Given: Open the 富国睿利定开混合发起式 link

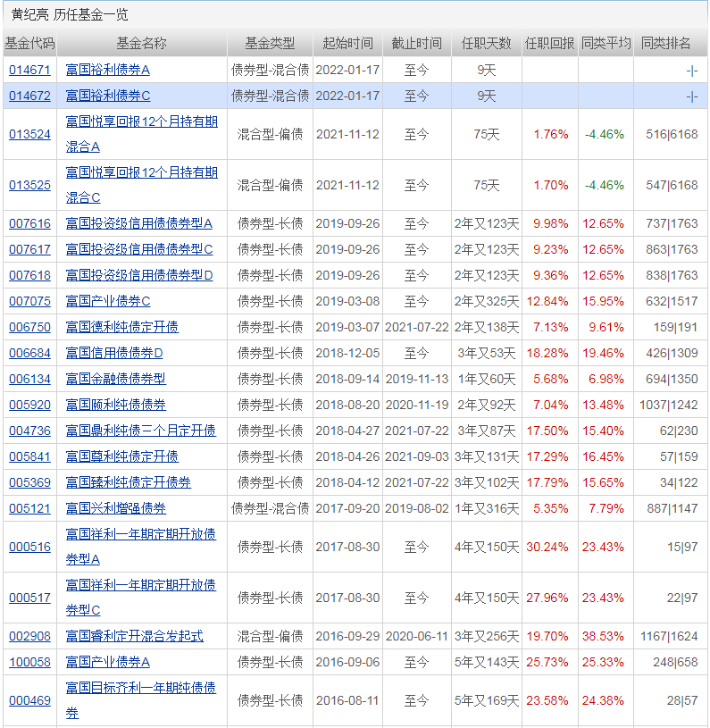Looking at the screenshot, I should click(134, 636).
